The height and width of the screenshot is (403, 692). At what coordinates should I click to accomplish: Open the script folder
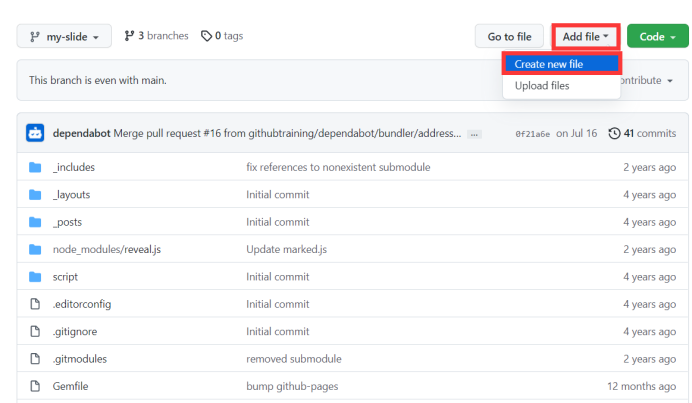(65, 277)
